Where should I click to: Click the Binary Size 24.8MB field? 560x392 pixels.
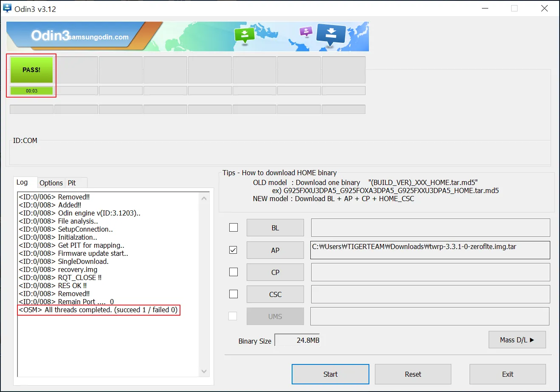coord(297,340)
